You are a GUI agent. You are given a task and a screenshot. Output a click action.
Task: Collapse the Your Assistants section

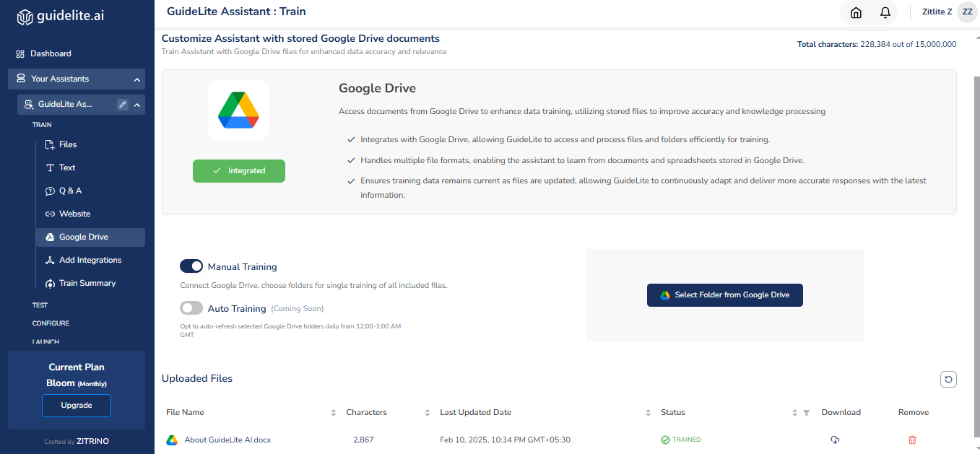click(x=137, y=79)
